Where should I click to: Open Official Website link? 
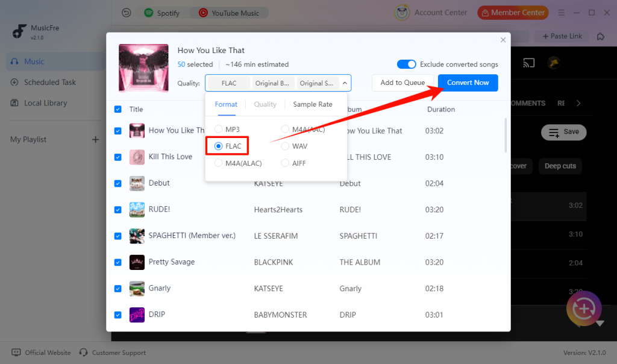point(48,353)
